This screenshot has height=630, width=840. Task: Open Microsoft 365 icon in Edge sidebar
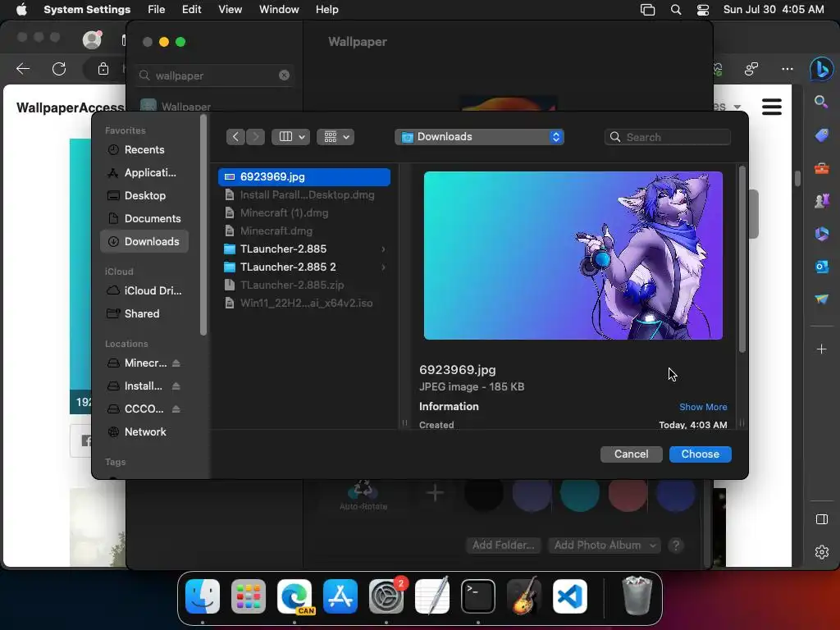[821, 234]
